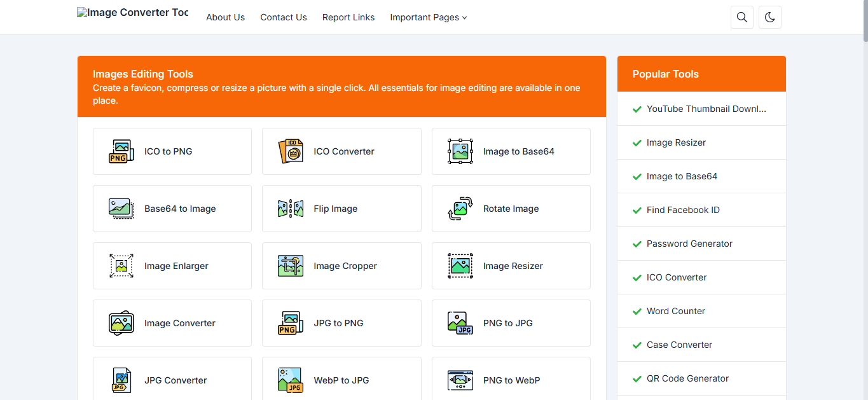Select Password Generator in Popular Tools

coord(689,244)
